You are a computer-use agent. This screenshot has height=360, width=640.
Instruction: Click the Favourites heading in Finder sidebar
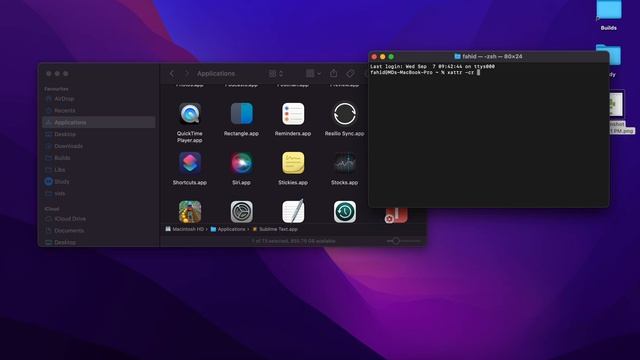[x=56, y=89]
